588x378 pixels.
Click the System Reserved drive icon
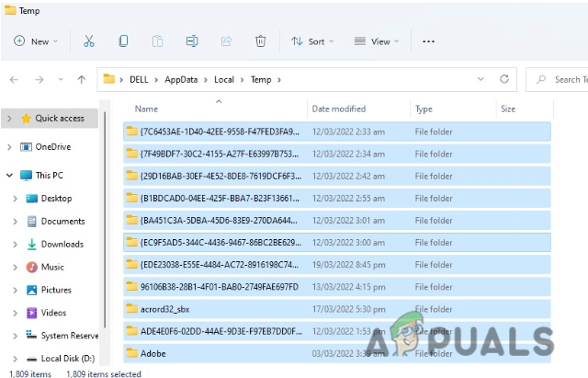coord(31,334)
